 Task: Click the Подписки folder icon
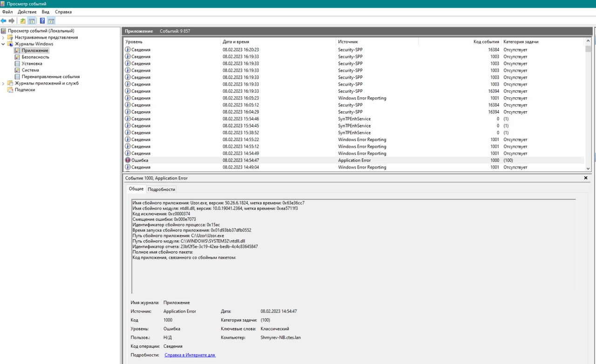tap(10, 90)
